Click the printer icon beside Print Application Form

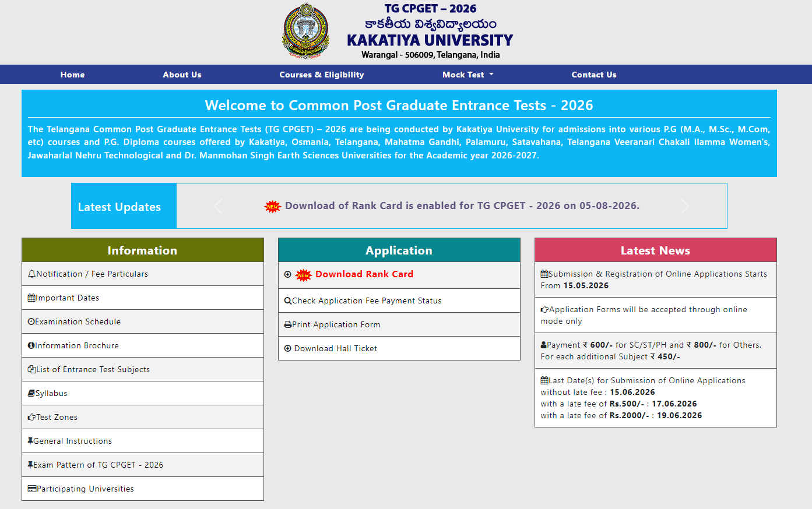tap(288, 324)
